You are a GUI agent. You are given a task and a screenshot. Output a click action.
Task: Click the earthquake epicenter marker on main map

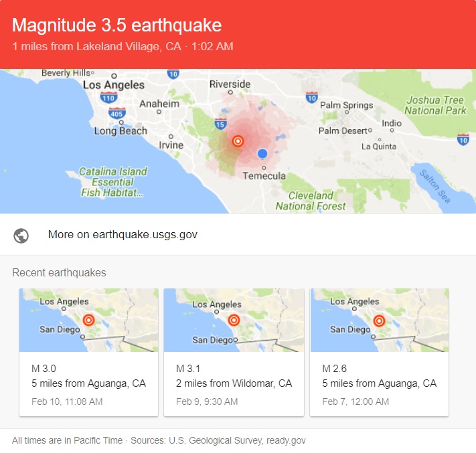click(x=238, y=141)
